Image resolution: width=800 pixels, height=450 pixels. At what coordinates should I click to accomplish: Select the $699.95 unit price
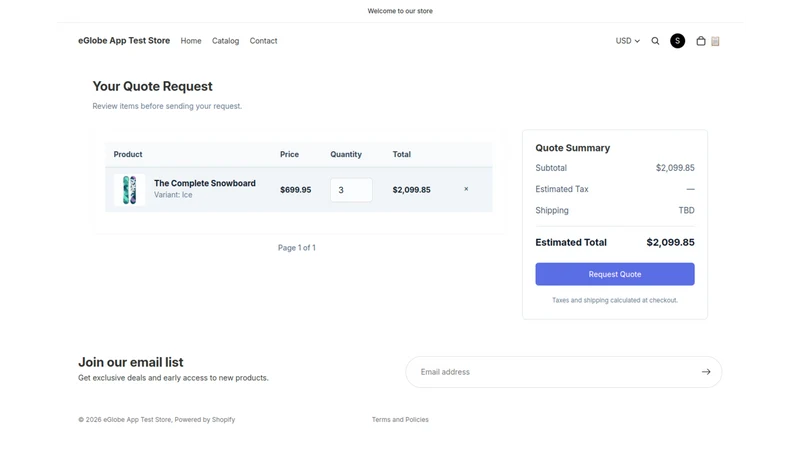(x=295, y=190)
